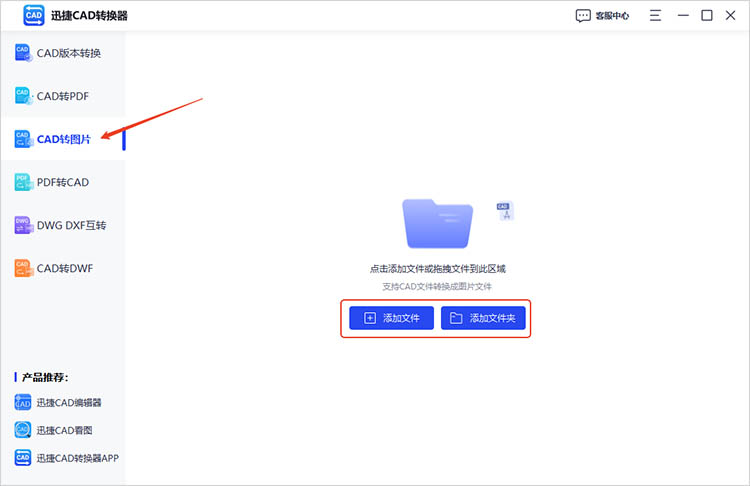Click the large blue folder drop icon

point(438,223)
